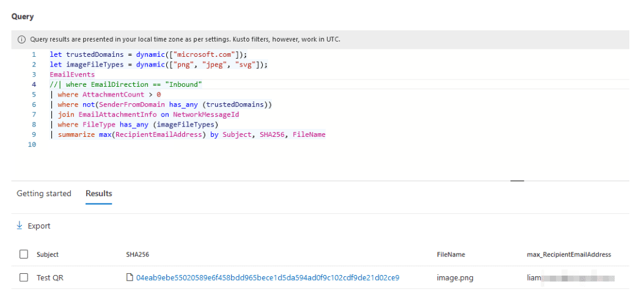Sort by the Subject column header

click(48, 254)
